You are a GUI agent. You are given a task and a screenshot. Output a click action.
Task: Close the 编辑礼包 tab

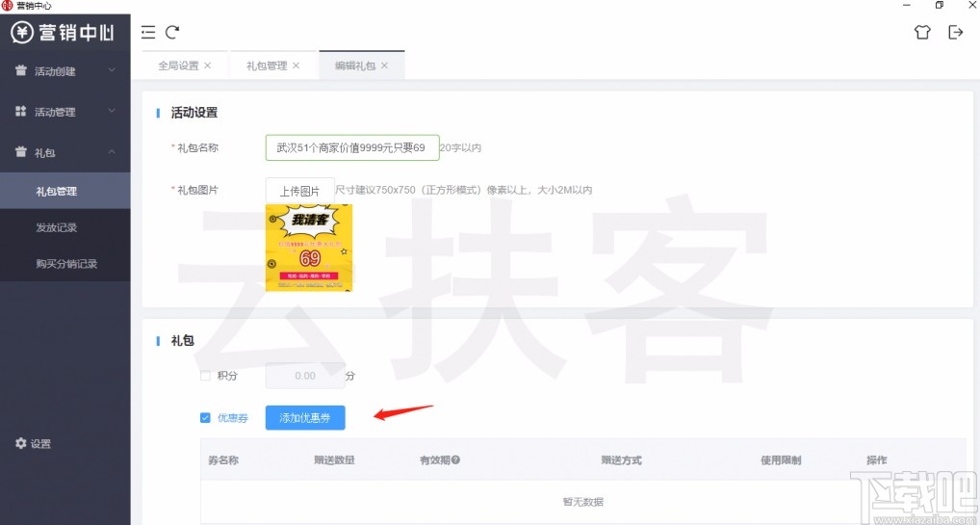384,66
